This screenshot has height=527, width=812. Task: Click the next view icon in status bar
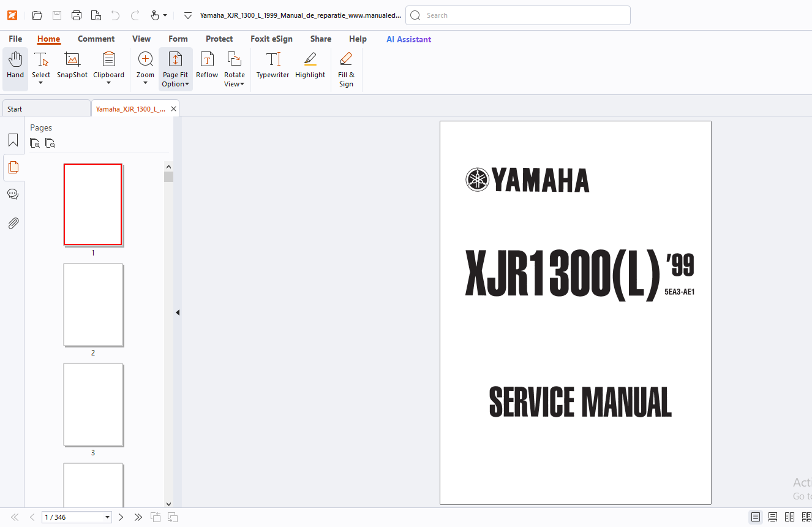[x=173, y=517]
